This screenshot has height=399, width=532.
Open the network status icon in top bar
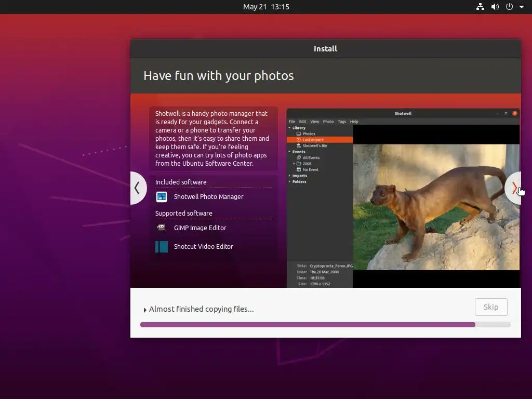click(x=480, y=7)
